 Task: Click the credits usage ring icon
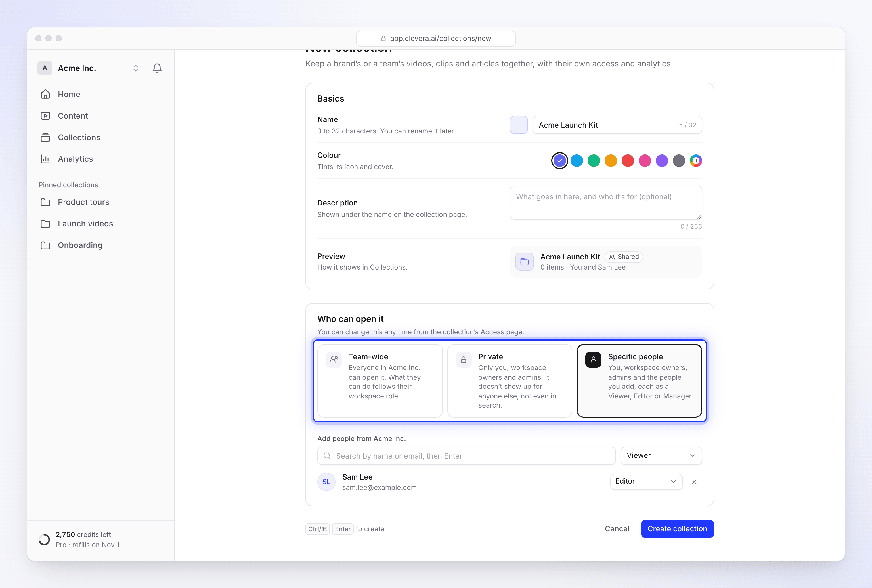44,540
